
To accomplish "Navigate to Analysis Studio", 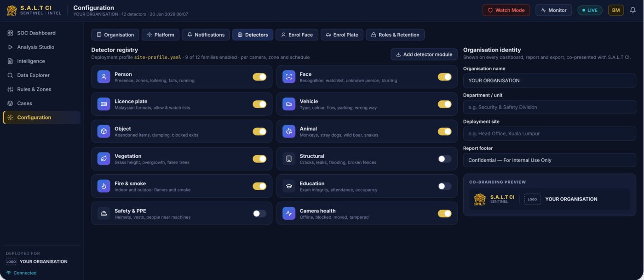I will coord(41,47).
